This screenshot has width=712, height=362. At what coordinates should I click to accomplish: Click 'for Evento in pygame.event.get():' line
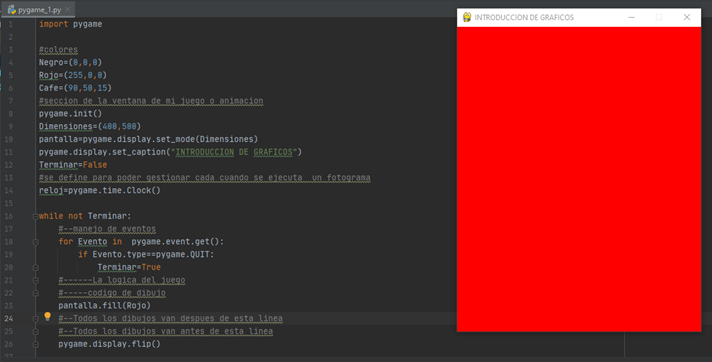141,242
